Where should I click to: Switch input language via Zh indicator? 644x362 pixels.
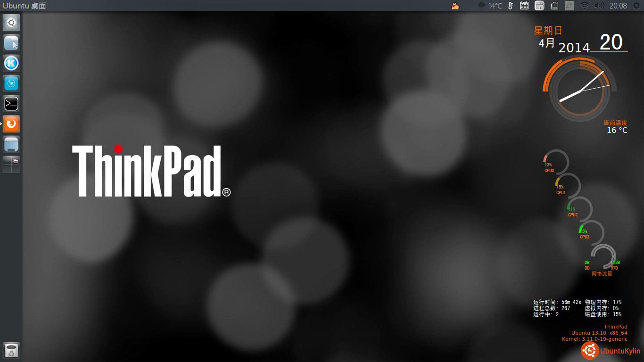(570, 6)
